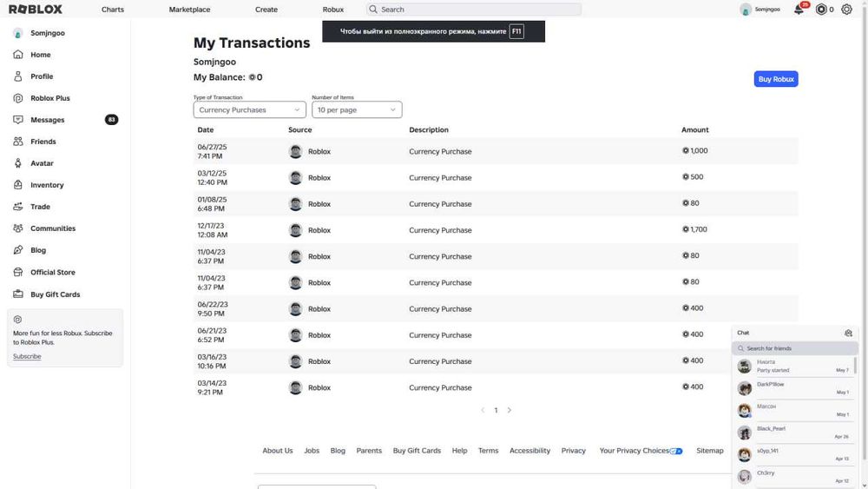This screenshot has height=489, width=868.
Task: Open the Robux tab
Action: [333, 10]
